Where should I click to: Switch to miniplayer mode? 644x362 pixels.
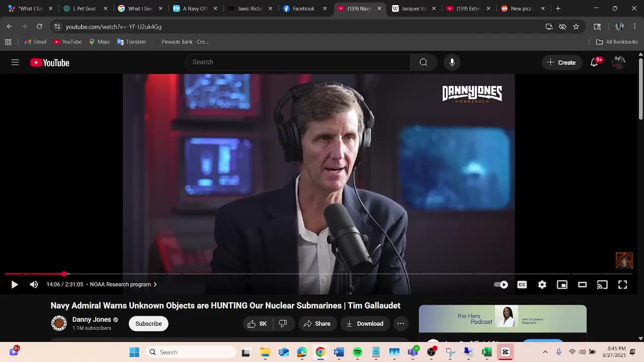562,285
